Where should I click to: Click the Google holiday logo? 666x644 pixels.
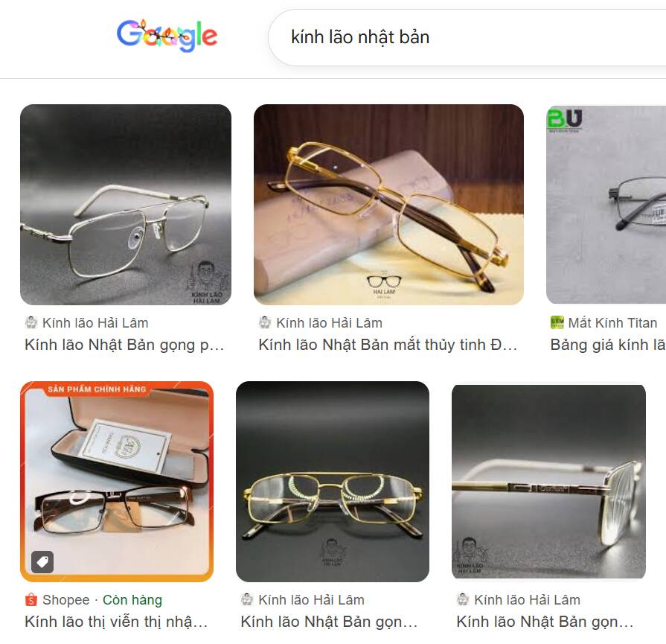(x=167, y=35)
